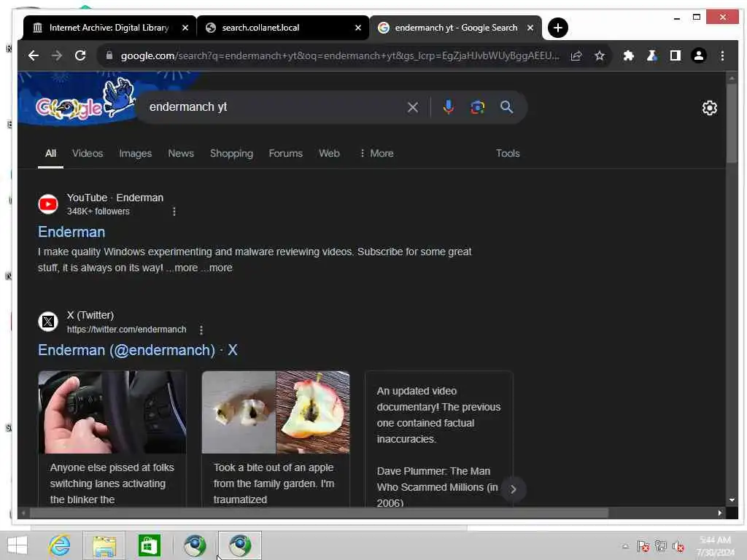Select the Shopping search filter

click(231, 153)
